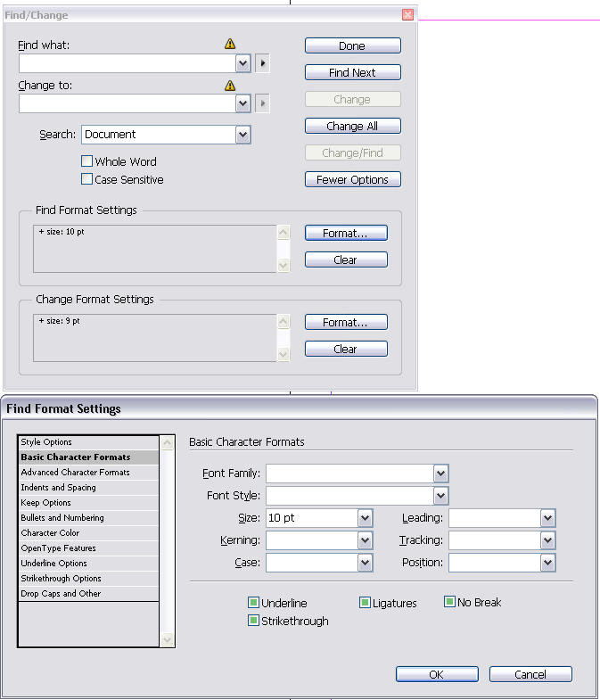Click the warning icon beside Change to

click(230, 86)
